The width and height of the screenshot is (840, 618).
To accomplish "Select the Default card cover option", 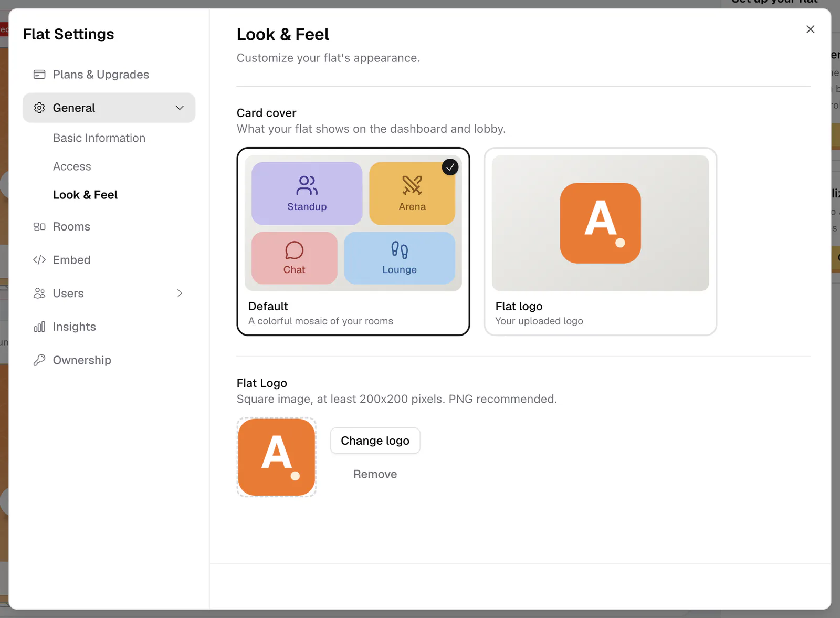I will tap(353, 242).
